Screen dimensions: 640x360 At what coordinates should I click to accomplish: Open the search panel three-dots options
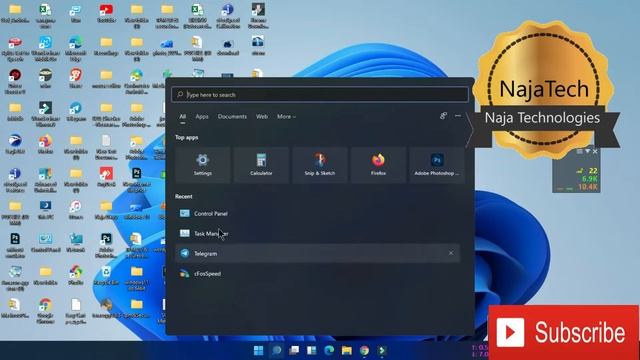coord(458,116)
